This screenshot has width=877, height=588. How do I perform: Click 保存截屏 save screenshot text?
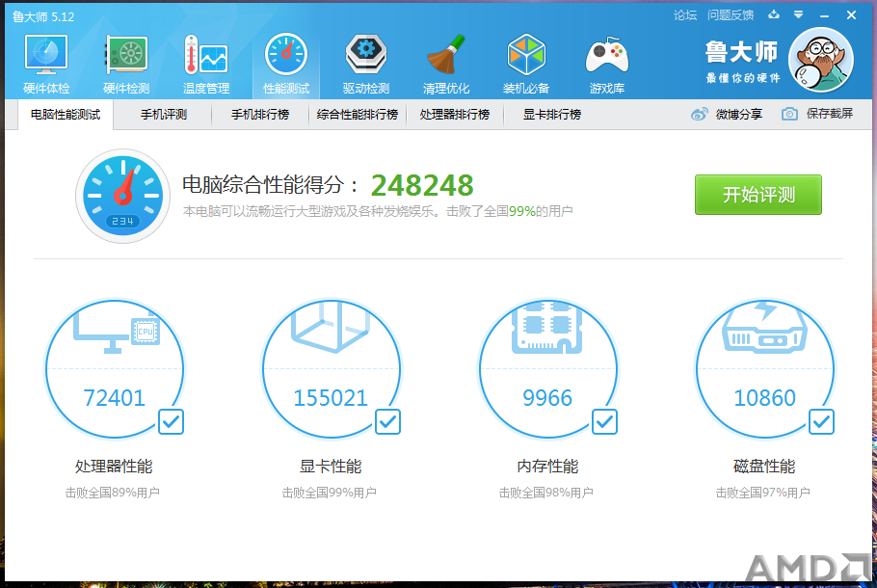click(830, 114)
